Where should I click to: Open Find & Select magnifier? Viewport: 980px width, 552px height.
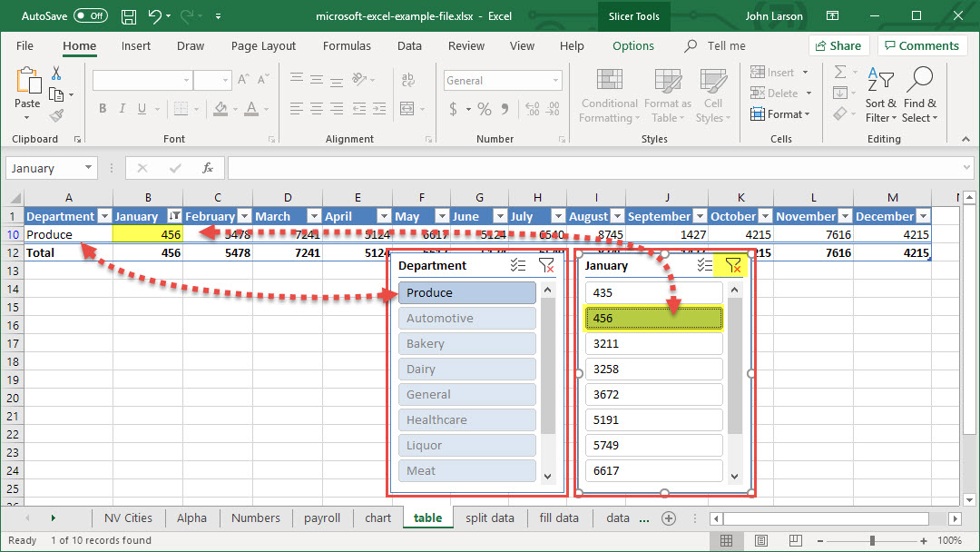coord(919,81)
